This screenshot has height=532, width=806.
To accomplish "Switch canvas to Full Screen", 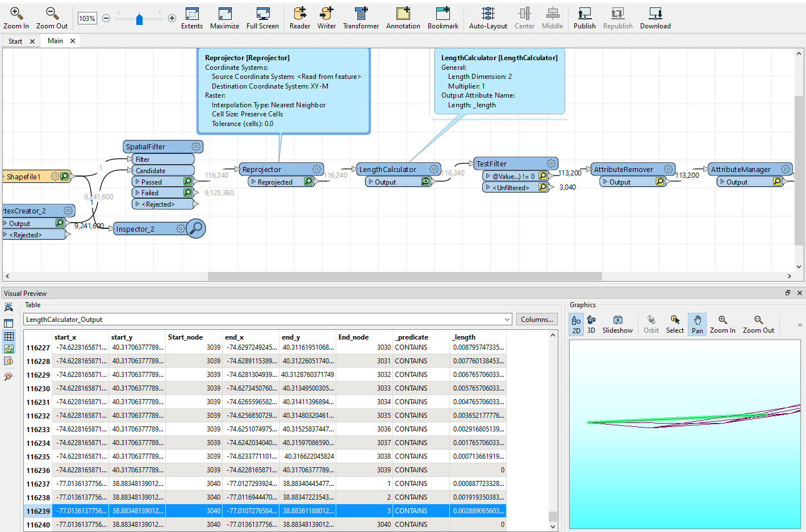I will (x=262, y=18).
